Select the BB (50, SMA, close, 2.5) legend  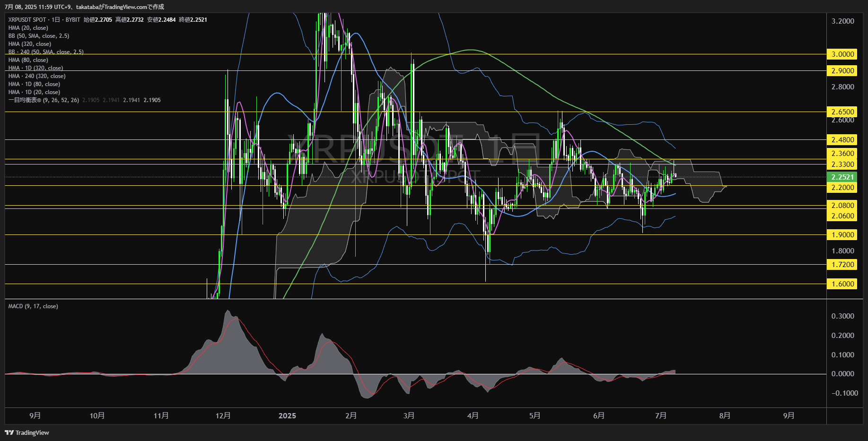click(39, 36)
